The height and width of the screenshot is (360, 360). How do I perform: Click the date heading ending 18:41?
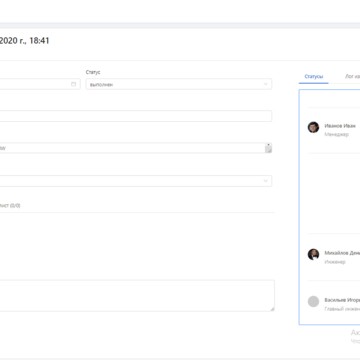click(25, 41)
